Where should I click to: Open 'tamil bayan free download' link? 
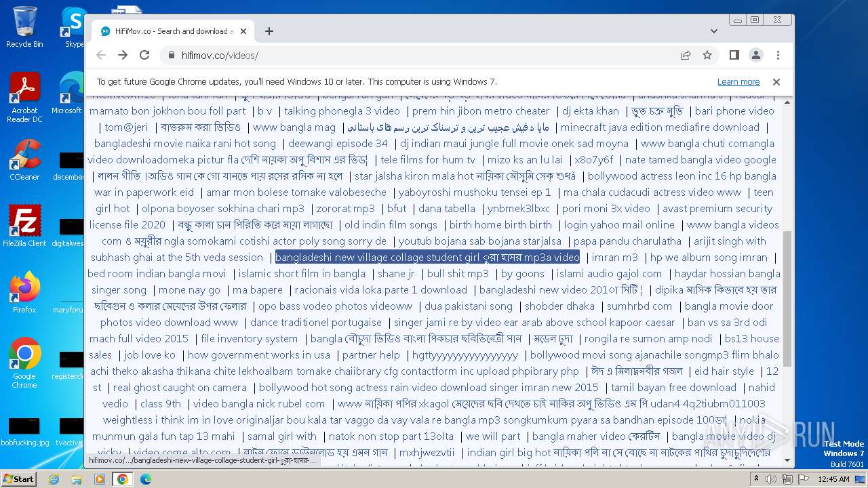pyautogui.click(x=673, y=388)
